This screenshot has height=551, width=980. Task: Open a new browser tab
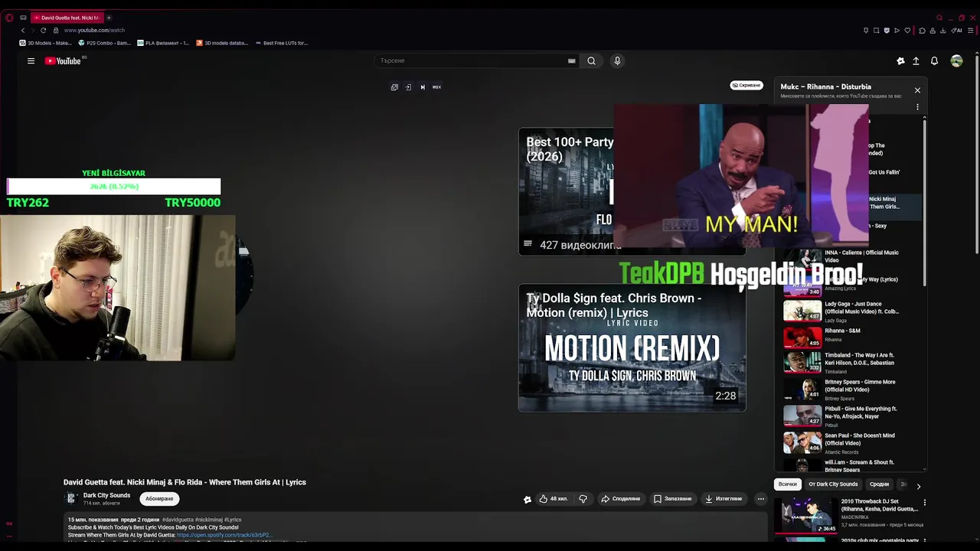(109, 18)
